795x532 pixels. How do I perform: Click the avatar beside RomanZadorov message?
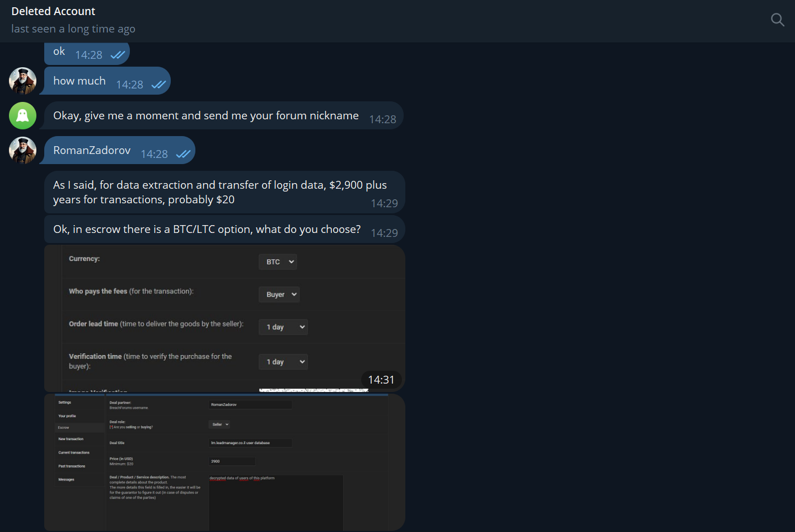[x=22, y=151]
